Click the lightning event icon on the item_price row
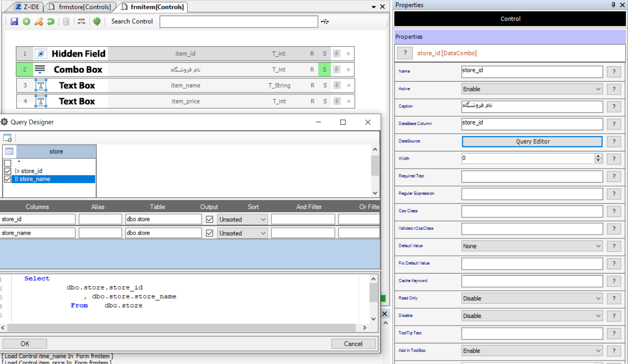This screenshot has width=628, height=364. coord(337,101)
